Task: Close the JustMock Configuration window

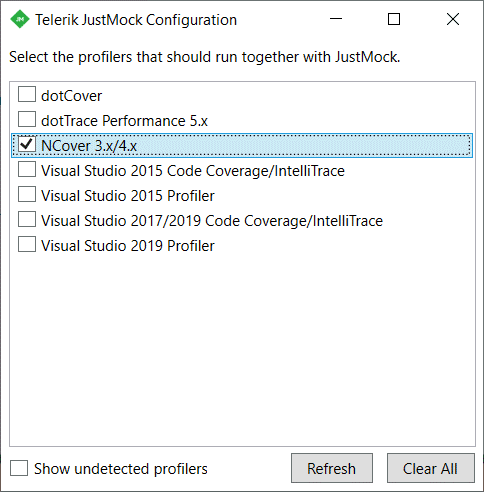Action: click(453, 19)
